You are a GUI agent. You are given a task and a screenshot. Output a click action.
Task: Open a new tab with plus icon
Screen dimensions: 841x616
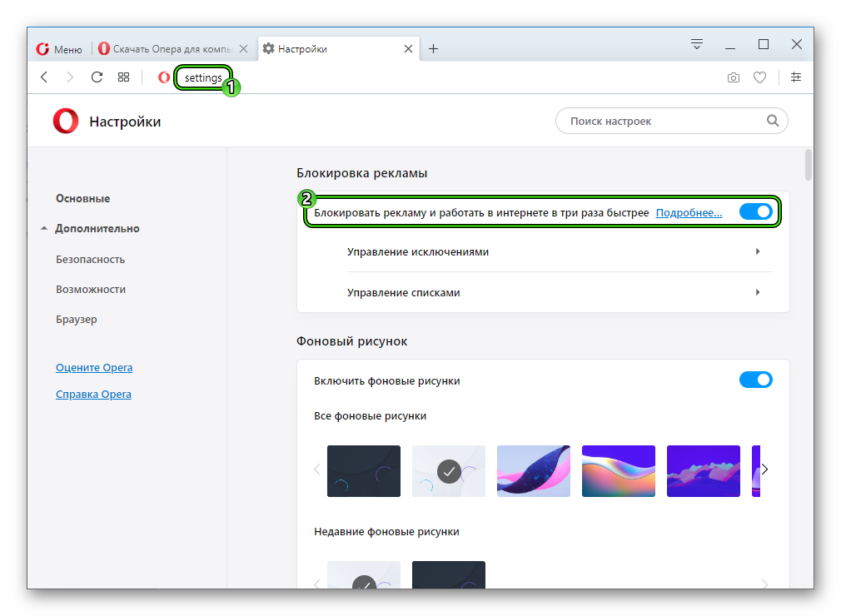433,49
